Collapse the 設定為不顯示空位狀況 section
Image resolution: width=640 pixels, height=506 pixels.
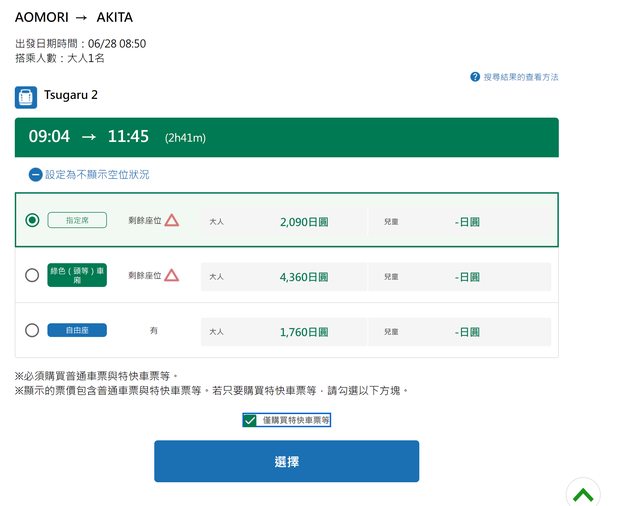(x=97, y=174)
